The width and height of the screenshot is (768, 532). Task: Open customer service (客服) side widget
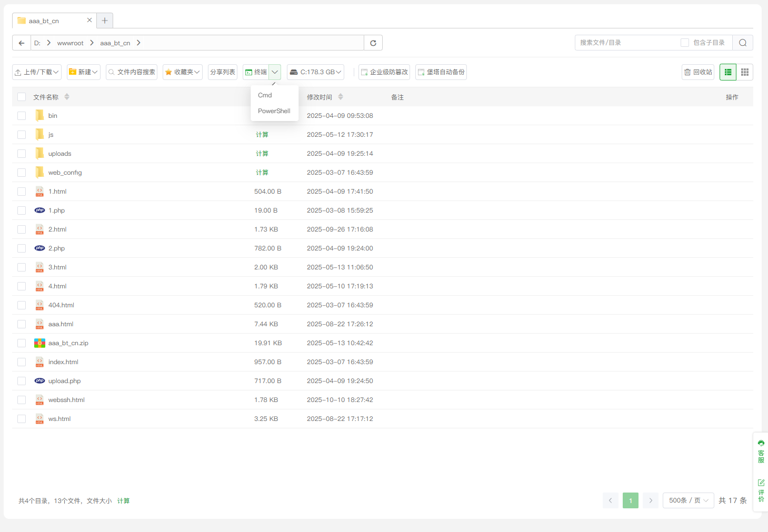(761, 451)
